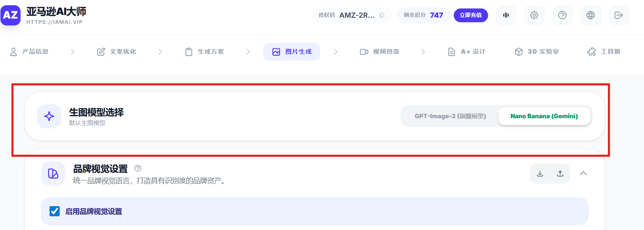Open settings via the gear icon
Viewport: 644px width, 230px height.
pyautogui.click(x=534, y=15)
